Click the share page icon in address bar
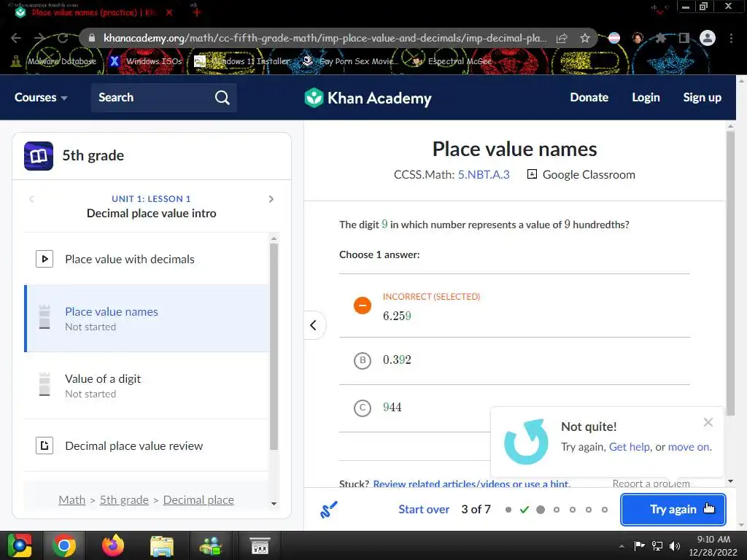Viewport: 747px width, 560px height. pyautogui.click(x=562, y=38)
